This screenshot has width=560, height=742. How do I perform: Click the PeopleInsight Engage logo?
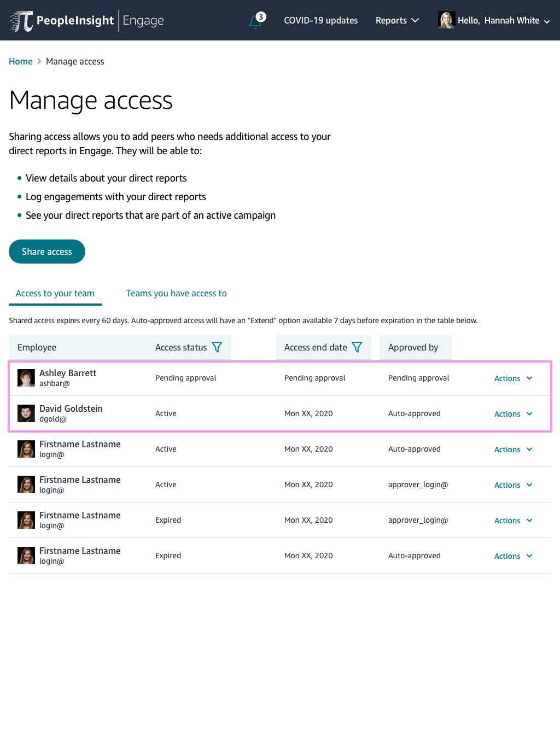[87, 21]
